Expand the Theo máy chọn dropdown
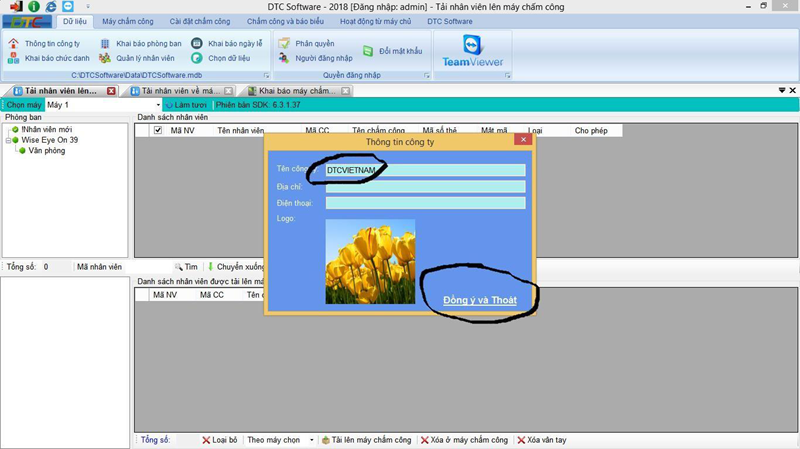 311,440
